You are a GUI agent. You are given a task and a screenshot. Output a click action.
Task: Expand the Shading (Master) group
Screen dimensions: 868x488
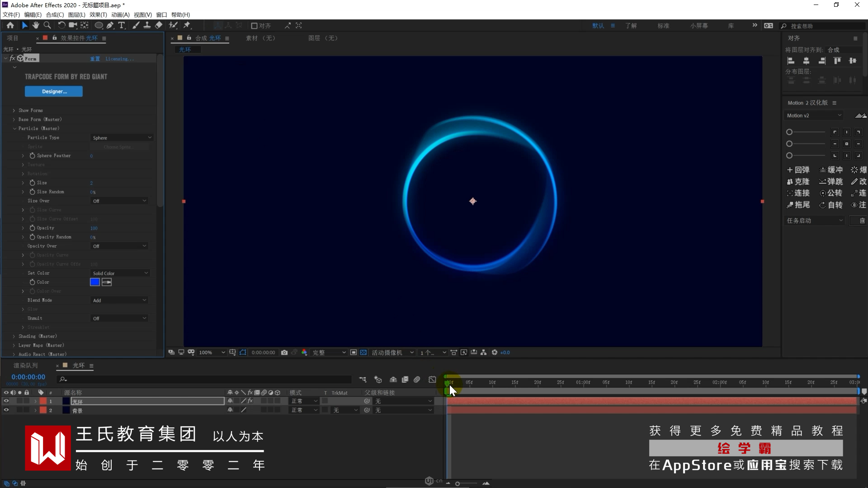click(14, 336)
